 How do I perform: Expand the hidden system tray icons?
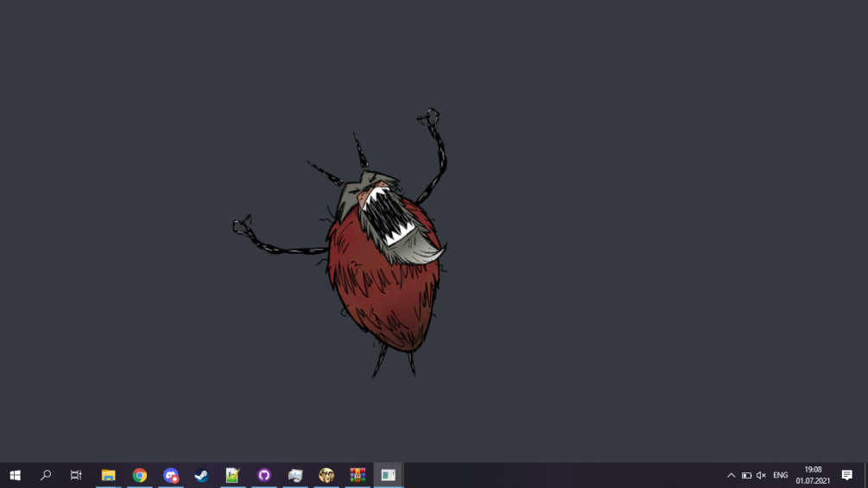click(x=731, y=475)
